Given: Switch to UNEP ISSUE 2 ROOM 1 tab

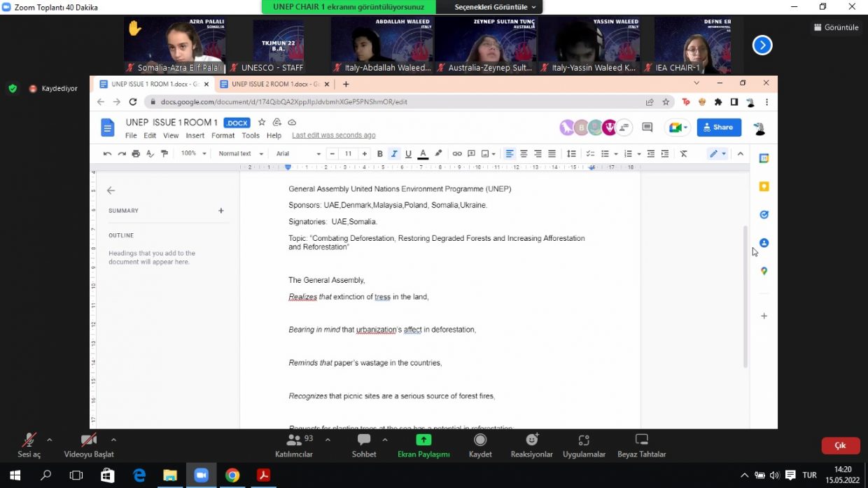Looking at the screenshot, I should [x=269, y=84].
